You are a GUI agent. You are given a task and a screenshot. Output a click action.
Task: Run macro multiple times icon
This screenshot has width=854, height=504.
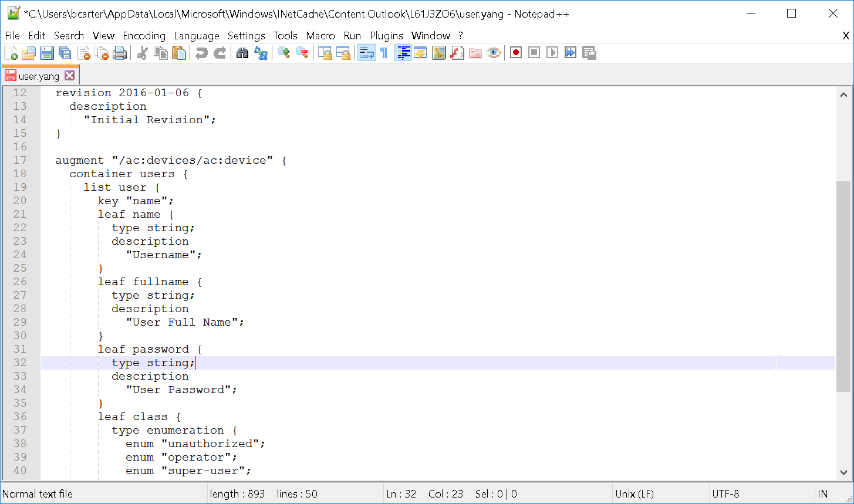point(571,53)
